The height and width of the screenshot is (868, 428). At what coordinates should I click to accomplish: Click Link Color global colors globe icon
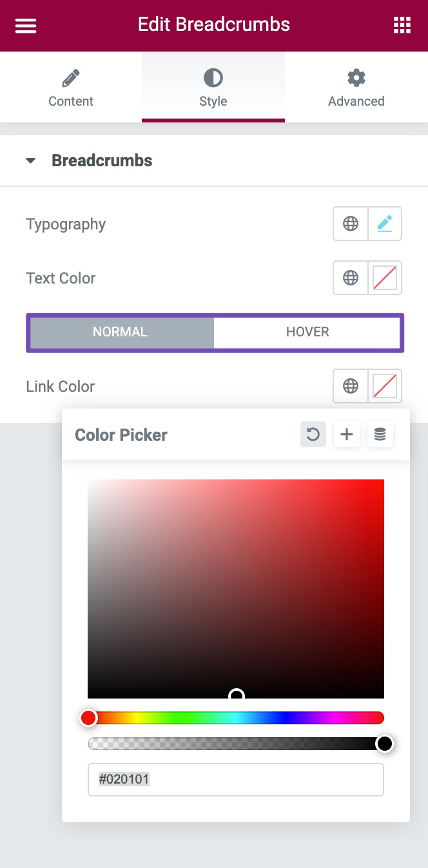[351, 386]
